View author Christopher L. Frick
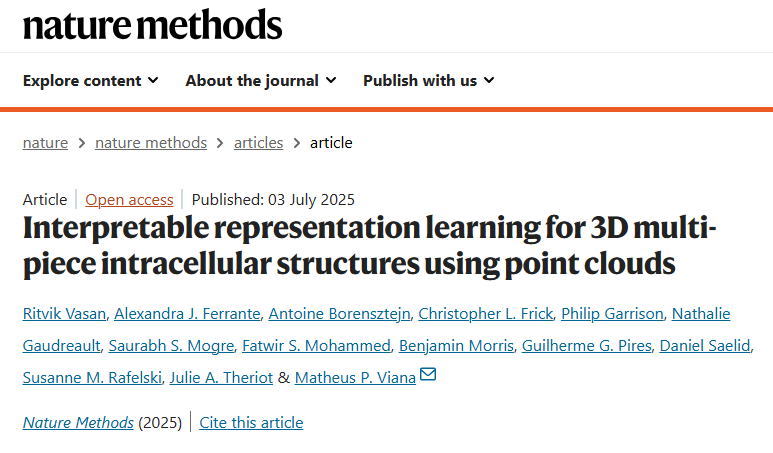773x453 pixels. tap(486, 314)
